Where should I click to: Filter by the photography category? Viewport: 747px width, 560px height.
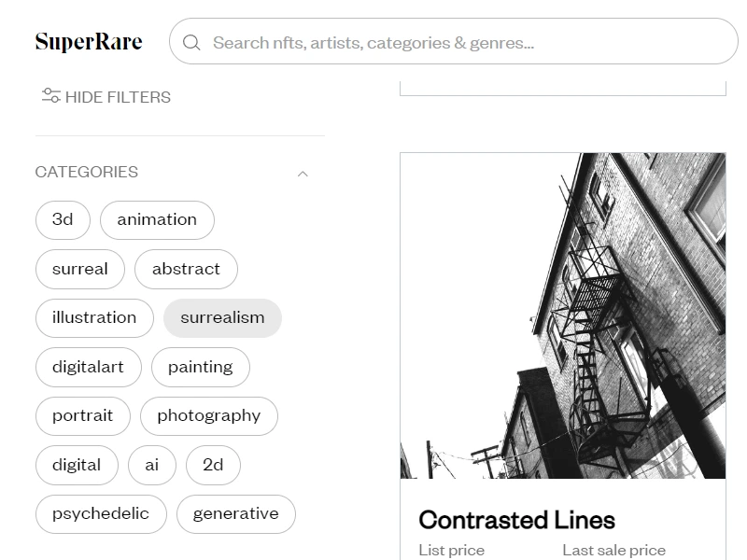click(209, 416)
